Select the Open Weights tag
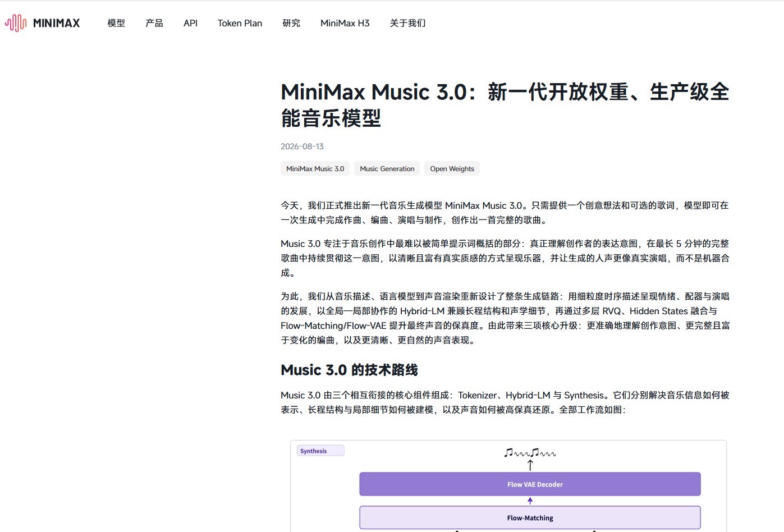Screen dimensions: 784x532 coord(452,168)
